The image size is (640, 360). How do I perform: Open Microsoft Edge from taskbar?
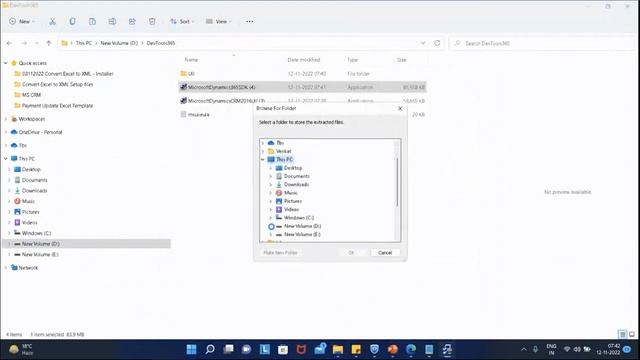tap(411, 349)
